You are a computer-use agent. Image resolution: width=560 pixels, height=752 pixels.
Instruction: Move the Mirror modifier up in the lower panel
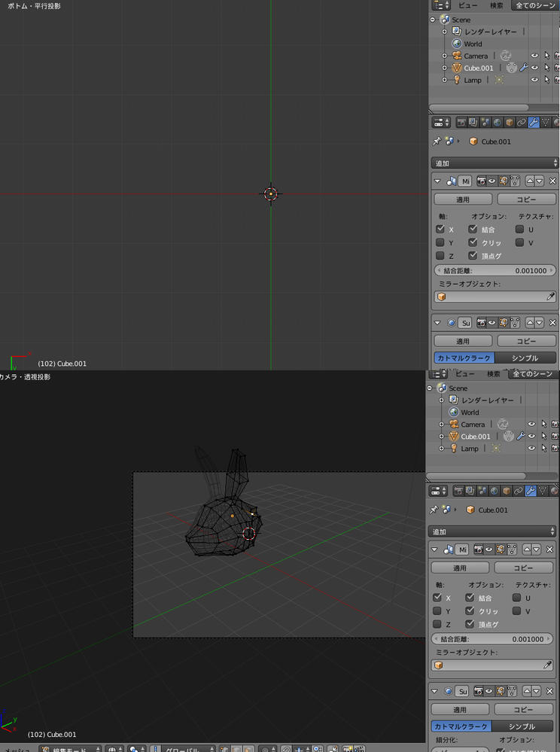[x=526, y=550]
